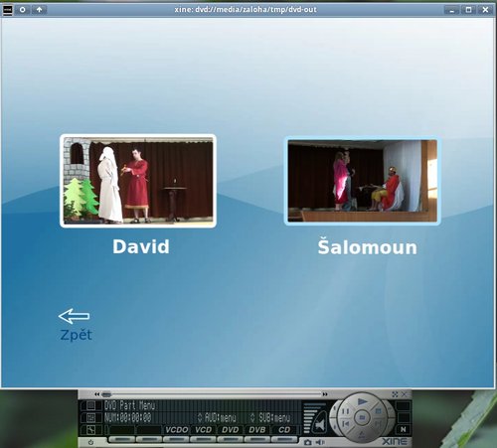Play the Šalomoun chapter thumbnail
The height and width of the screenshot is (448, 497).
point(363,181)
